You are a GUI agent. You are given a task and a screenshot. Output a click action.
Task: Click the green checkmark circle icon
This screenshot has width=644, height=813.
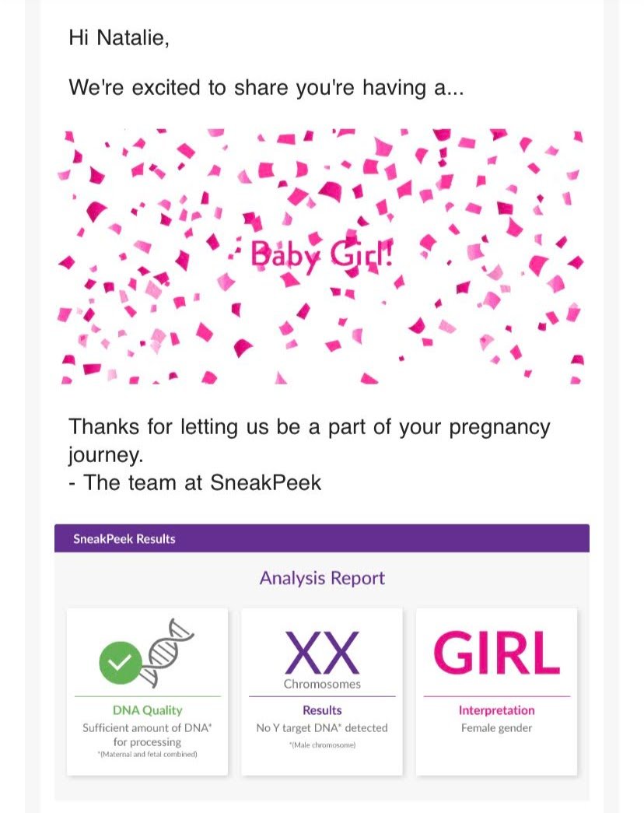(120, 662)
